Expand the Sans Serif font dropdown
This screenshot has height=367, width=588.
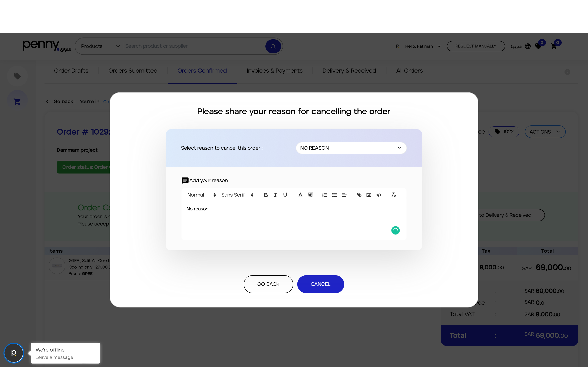click(237, 195)
